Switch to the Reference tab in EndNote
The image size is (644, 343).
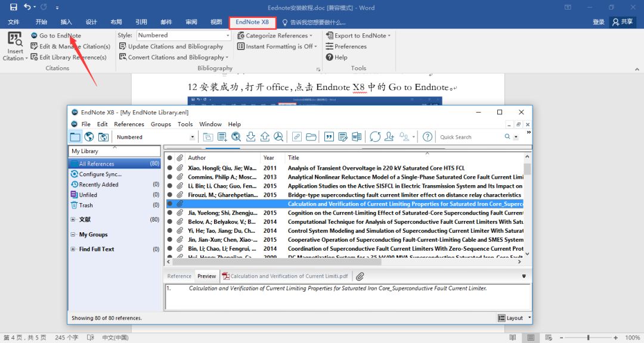tap(179, 276)
